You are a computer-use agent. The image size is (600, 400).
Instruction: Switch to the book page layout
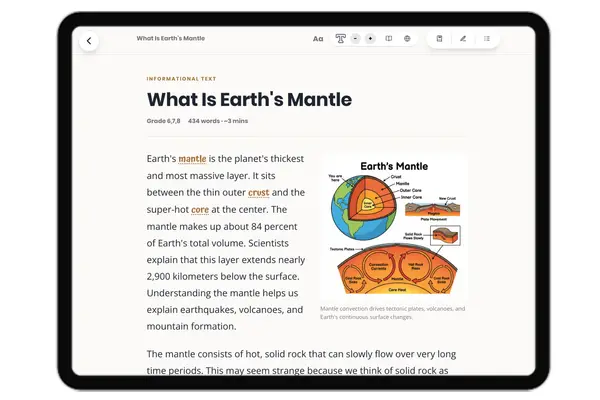(388, 39)
